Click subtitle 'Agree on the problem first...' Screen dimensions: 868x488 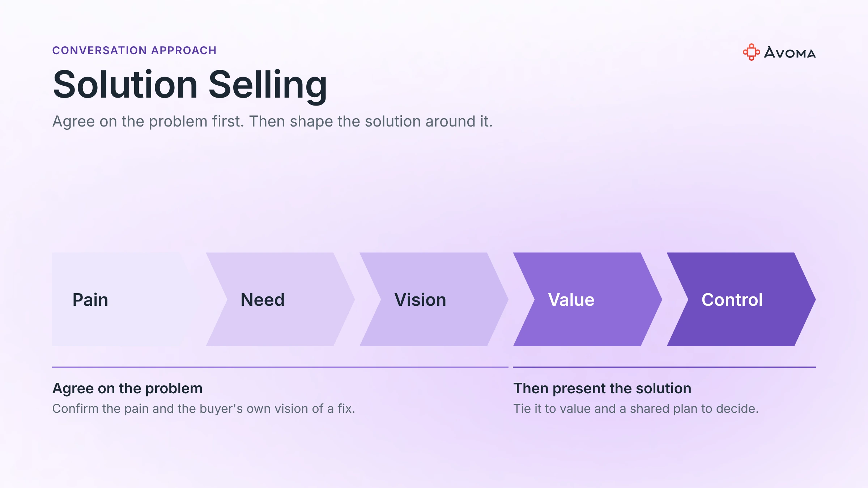pyautogui.click(x=272, y=121)
